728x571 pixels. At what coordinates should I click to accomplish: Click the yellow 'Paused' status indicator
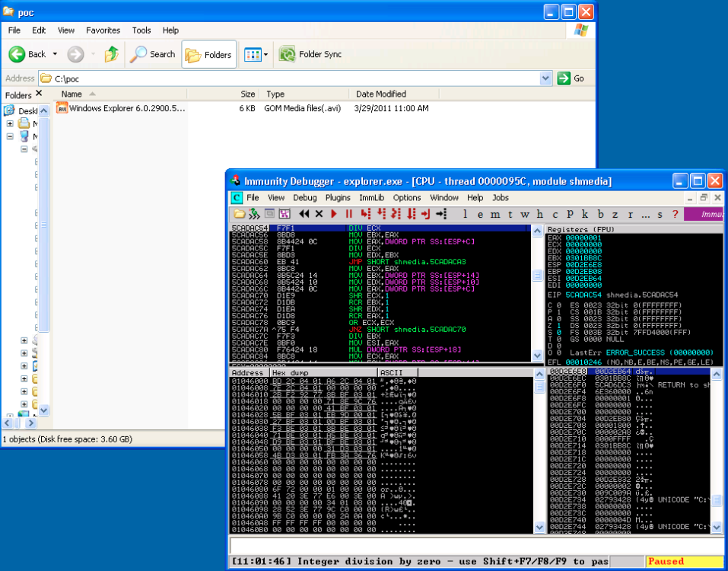[x=683, y=561]
